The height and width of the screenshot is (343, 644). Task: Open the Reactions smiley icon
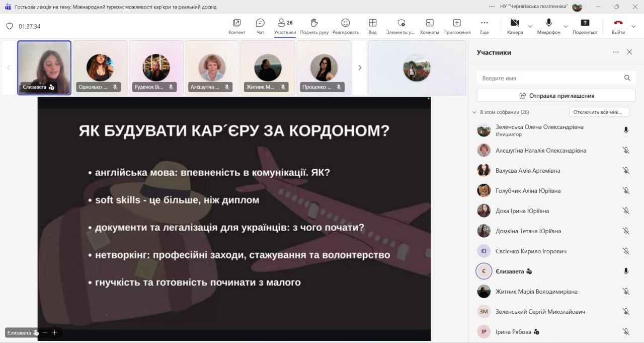pos(345,23)
